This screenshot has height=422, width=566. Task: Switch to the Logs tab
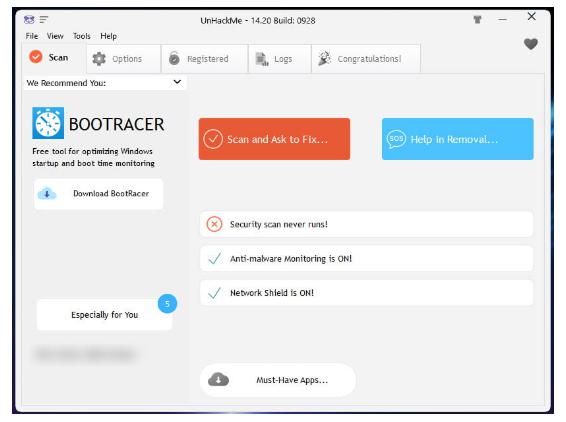tap(280, 59)
